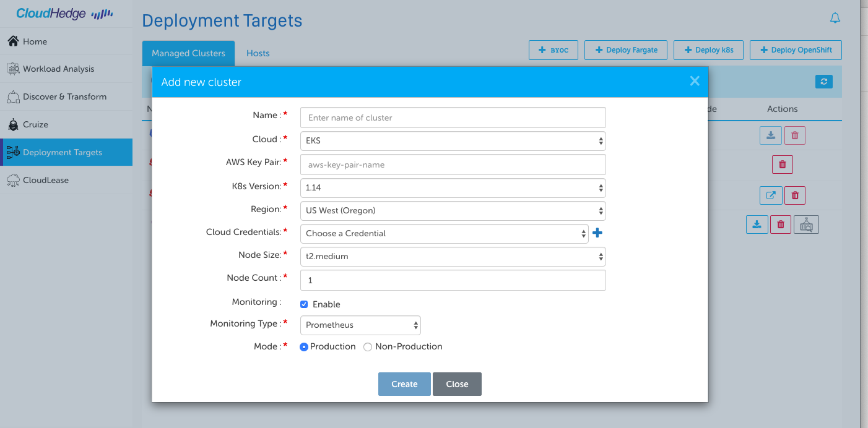Click the Create button
Screen dimensions: 868x428
coord(404,384)
